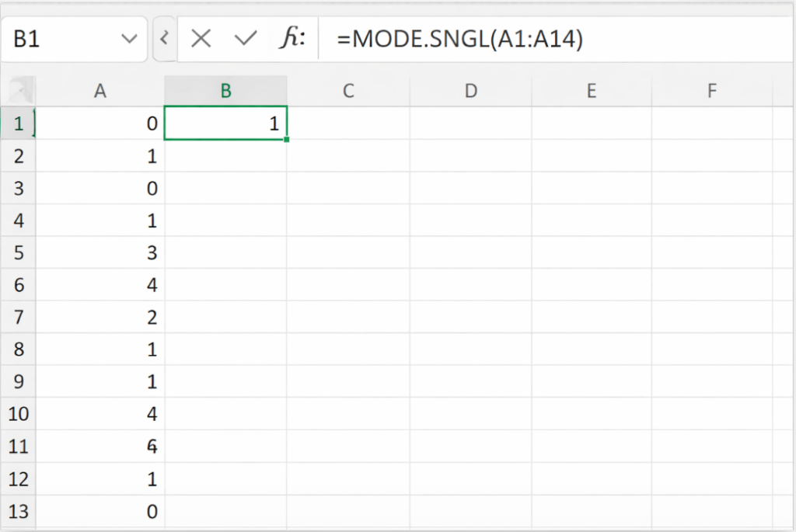The image size is (796, 532).
Task: Click cell A6 containing value 4
Action: click(x=100, y=286)
